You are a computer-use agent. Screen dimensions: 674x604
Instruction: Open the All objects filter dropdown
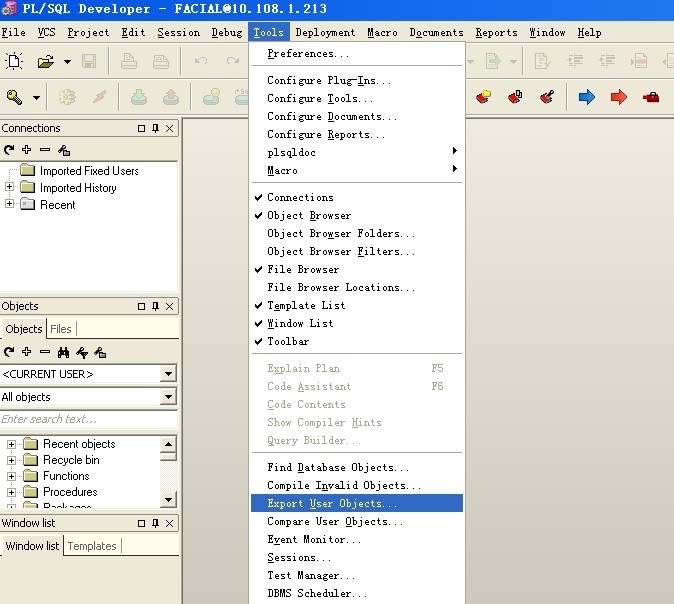(x=168, y=397)
